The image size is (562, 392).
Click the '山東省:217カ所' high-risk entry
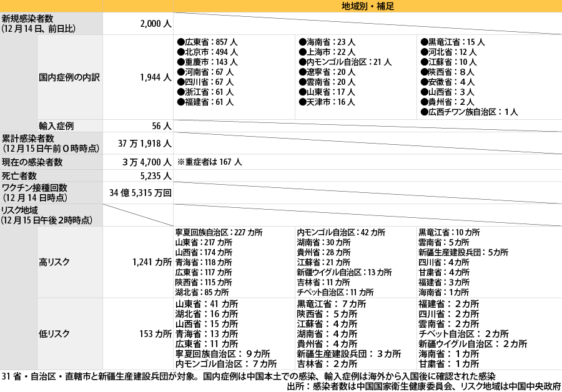pyautogui.click(x=204, y=243)
